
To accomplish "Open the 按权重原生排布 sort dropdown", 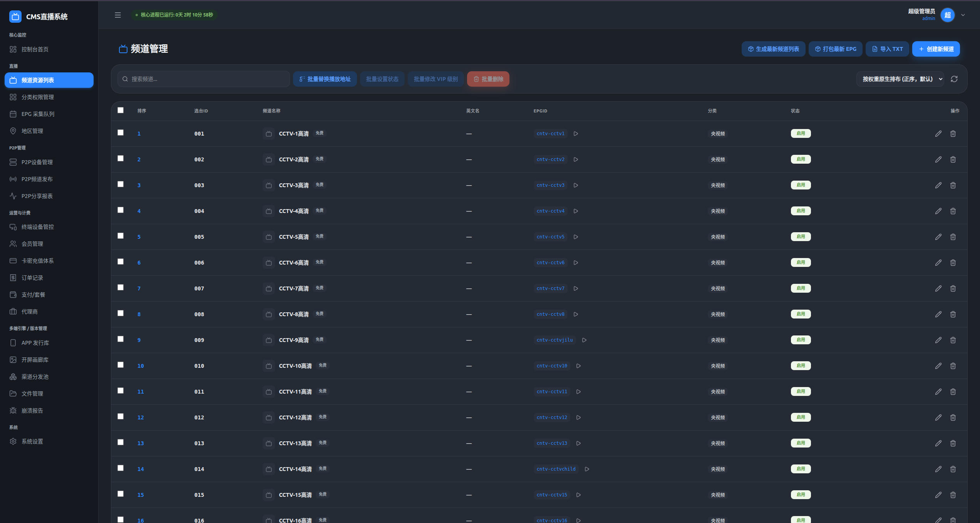I will tap(900, 79).
